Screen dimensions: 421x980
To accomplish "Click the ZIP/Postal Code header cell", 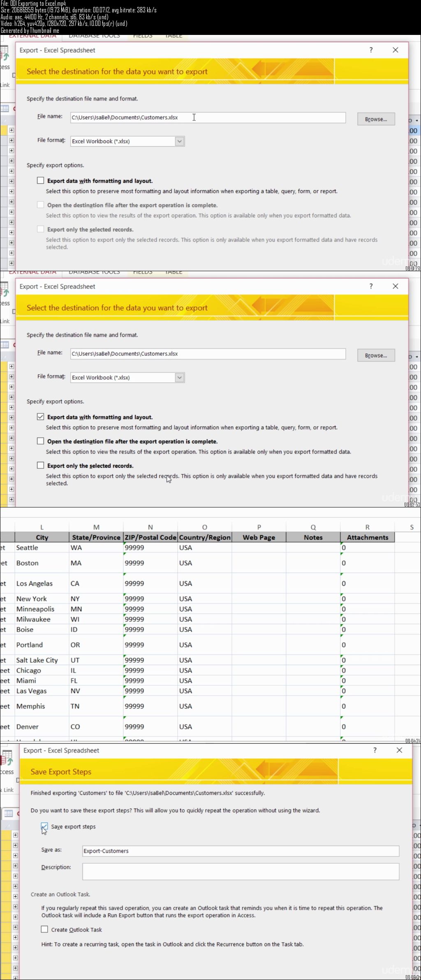I will 150,537.
